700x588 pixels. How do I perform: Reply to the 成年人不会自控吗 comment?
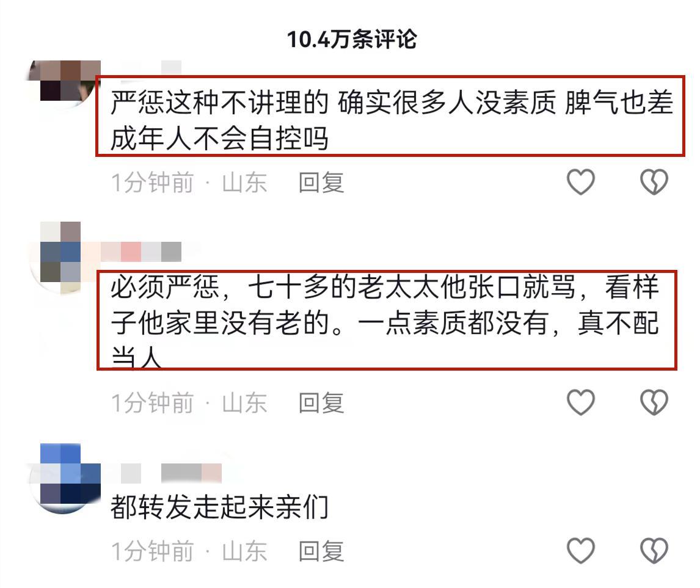point(321,183)
